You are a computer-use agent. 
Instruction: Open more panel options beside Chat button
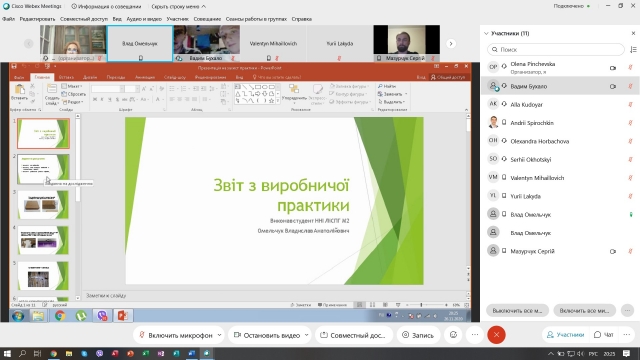[x=627, y=335]
